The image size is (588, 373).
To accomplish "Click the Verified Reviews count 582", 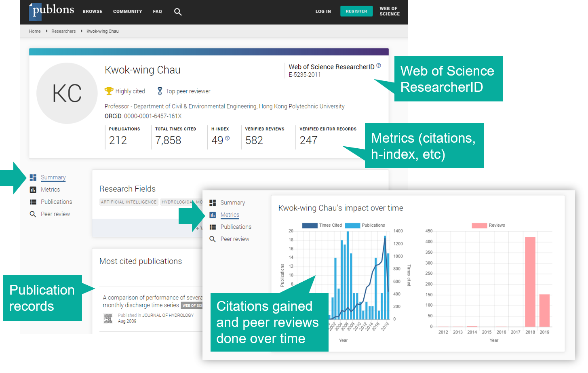I will point(254,140).
